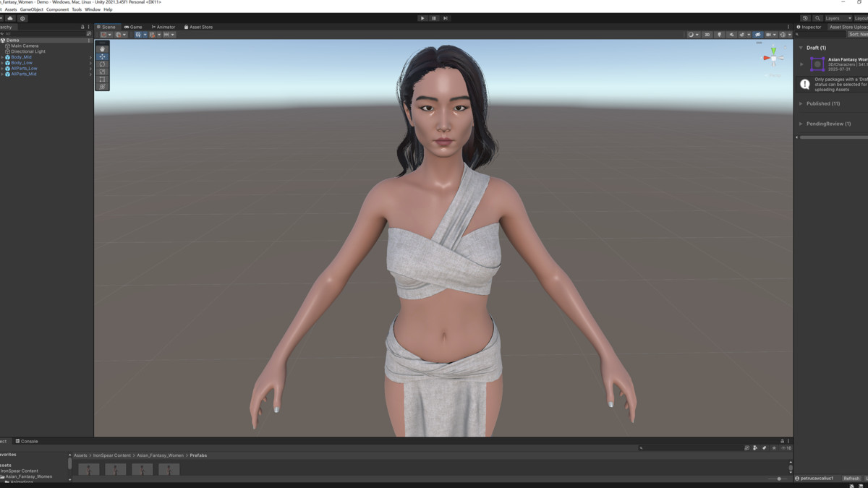Click the Prefabs breadcrumb in Project
This screenshot has width=868, height=488.
point(198,455)
